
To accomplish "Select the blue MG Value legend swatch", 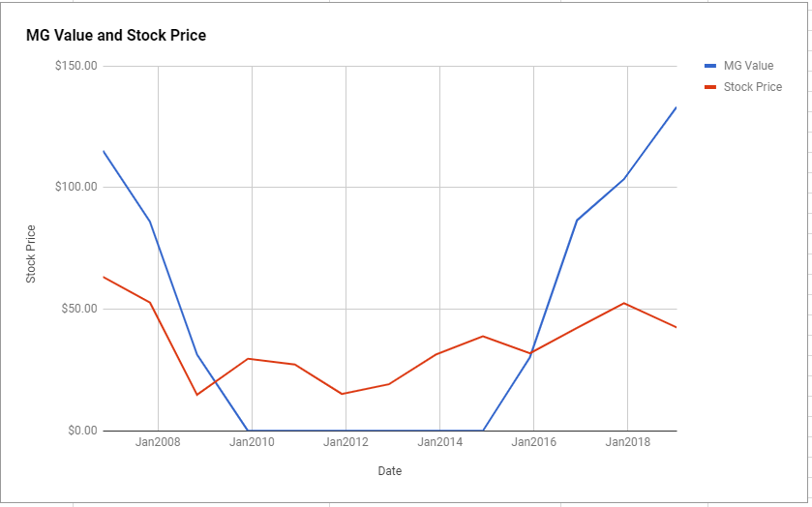I will [x=710, y=66].
